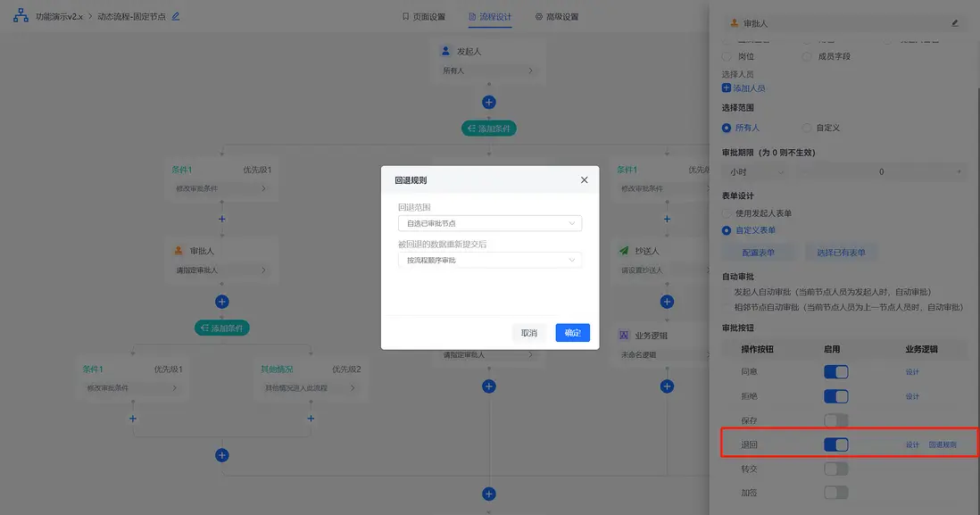The height and width of the screenshot is (515, 980).
Task: Click the 配置表单 button under 自定义表单
Action: click(x=758, y=251)
